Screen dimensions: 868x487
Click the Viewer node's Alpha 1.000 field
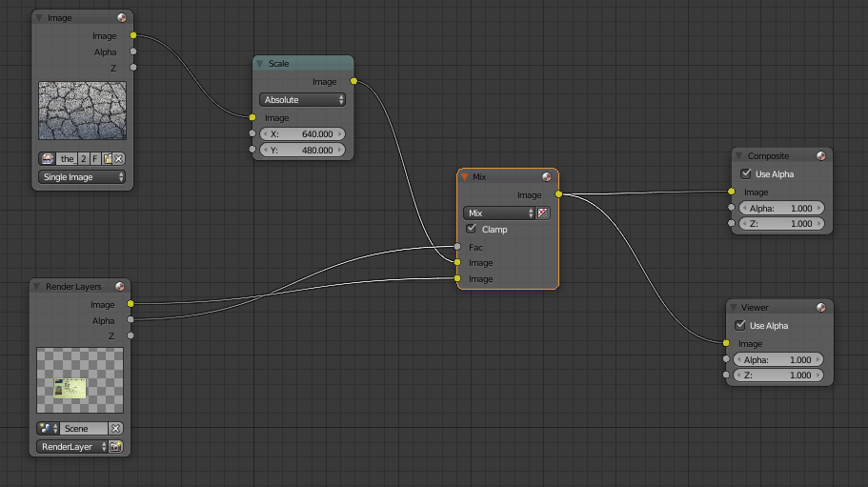coord(777,359)
